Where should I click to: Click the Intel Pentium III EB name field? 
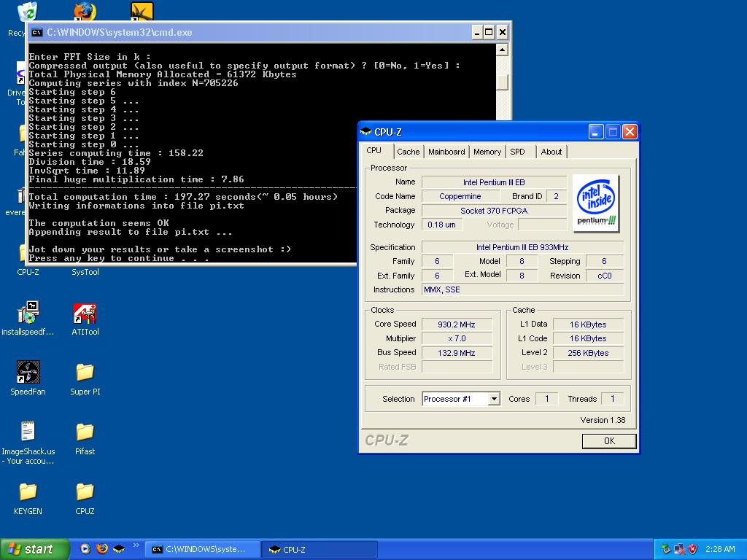(x=494, y=182)
